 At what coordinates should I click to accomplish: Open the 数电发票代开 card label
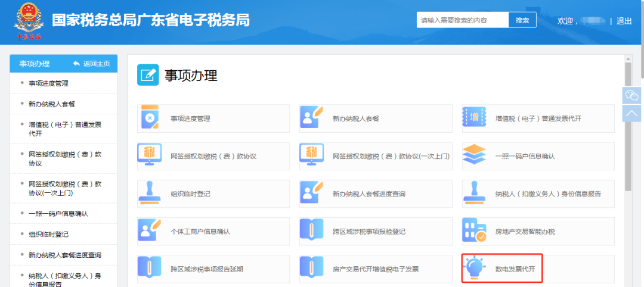pyautogui.click(x=515, y=270)
